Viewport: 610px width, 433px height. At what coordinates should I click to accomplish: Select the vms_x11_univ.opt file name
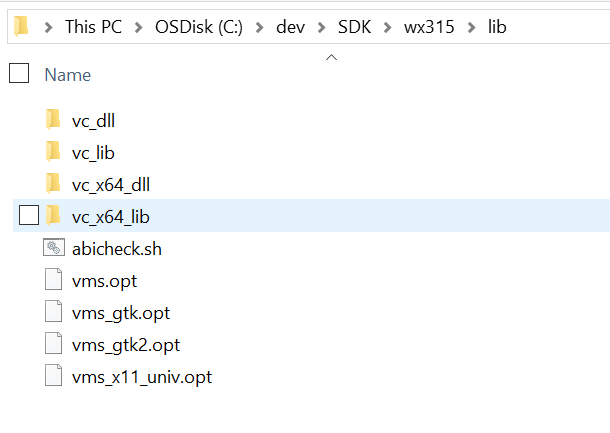point(142,377)
